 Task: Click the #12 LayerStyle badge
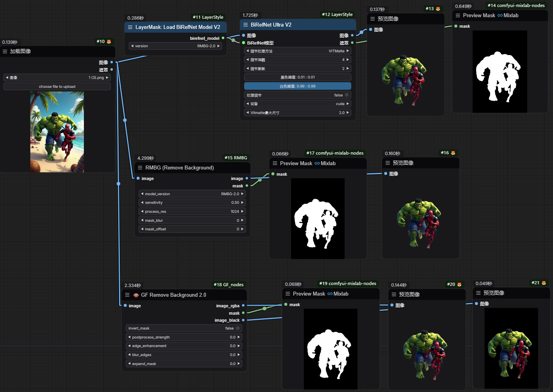[337, 15]
